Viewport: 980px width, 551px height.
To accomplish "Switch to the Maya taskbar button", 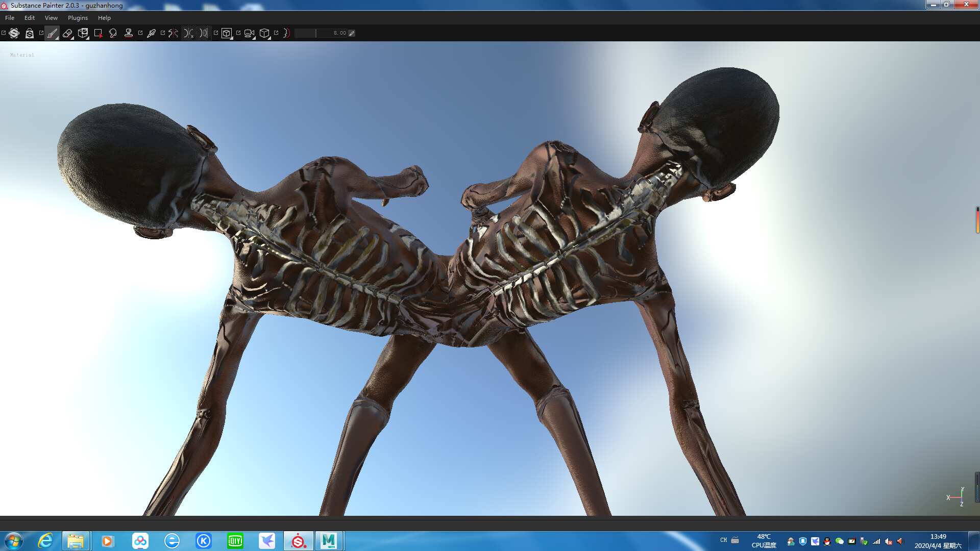I will [329, 541].
